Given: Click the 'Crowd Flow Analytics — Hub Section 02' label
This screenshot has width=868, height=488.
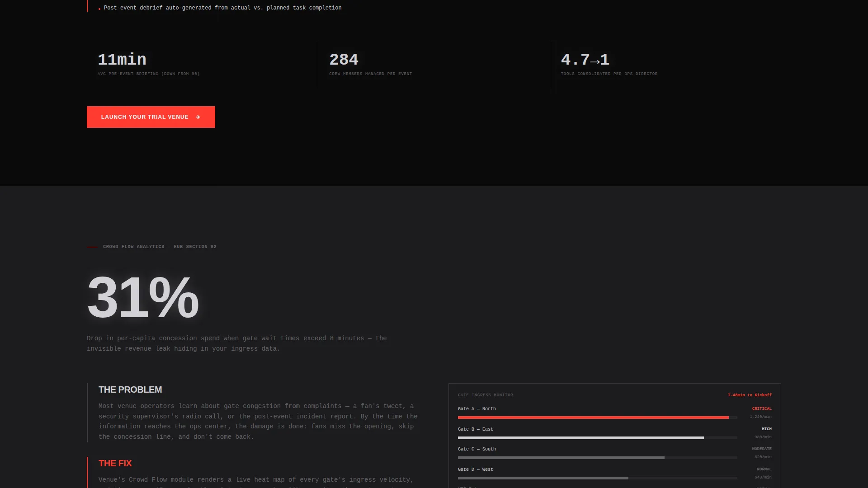Looking at the screenshot, I should click(160, 247).
